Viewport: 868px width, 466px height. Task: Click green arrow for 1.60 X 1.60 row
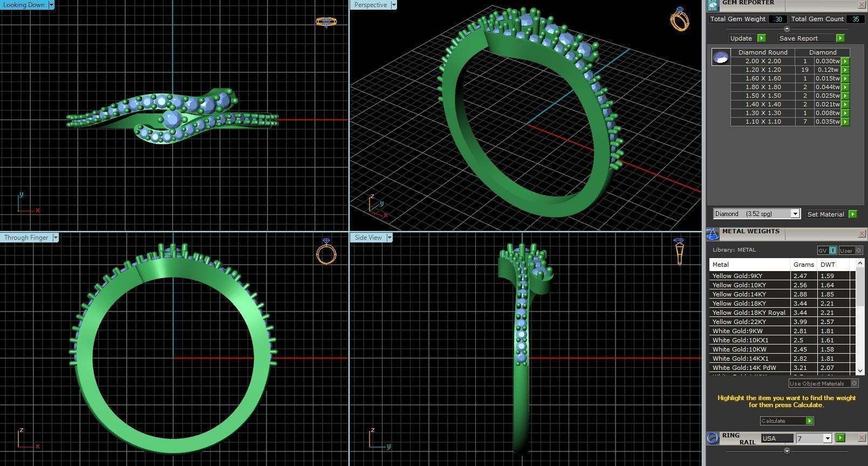click(x=845, y=78)
